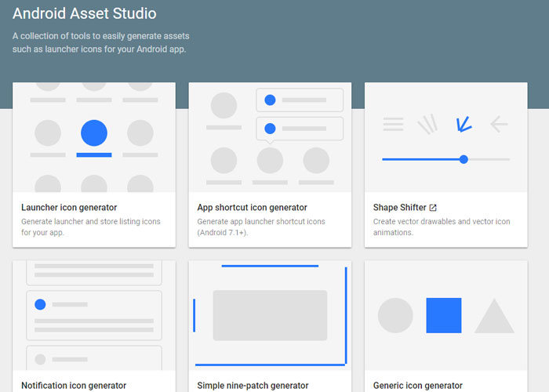The height and width of the screenshot is (392, 549).
Task: Click the hamburger menu icon in Shape Shifter preview
Action: 393,124
